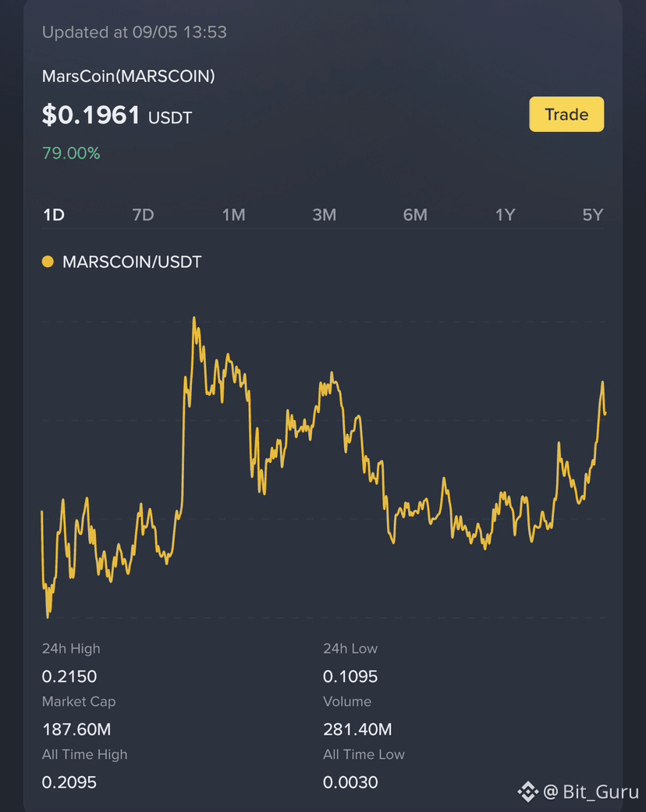Open the @ Bit_Guru watermark handle
The width and height of the screenshot is (646, 812).
tap(591, 792)
